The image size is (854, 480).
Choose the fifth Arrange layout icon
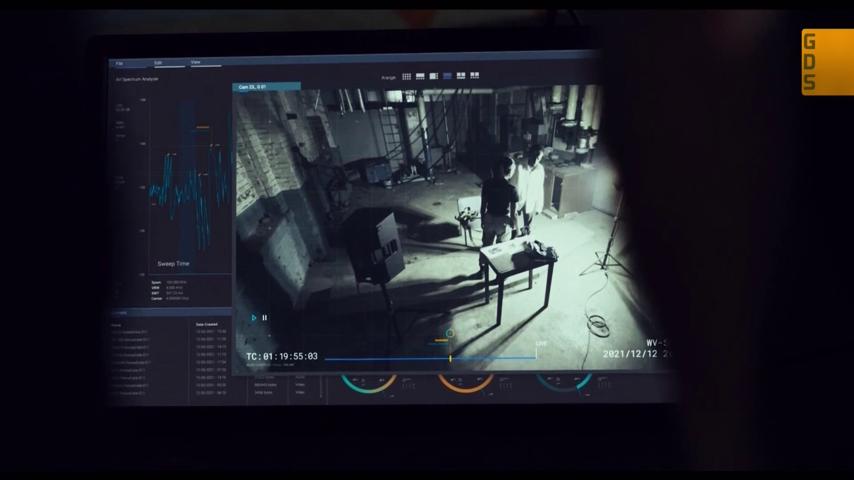coord(461,76)
